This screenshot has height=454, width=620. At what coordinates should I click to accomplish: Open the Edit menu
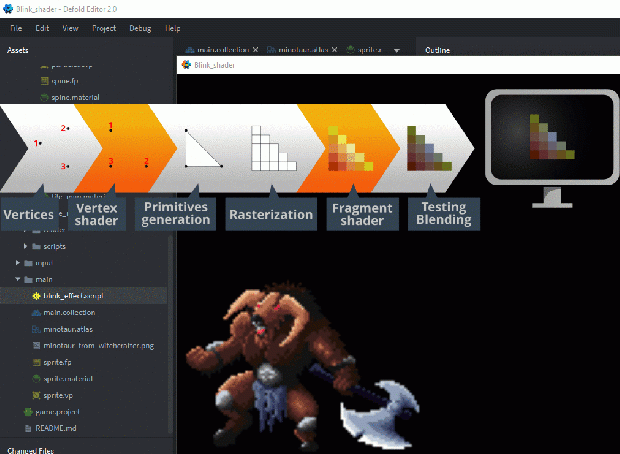click(42, 28)
